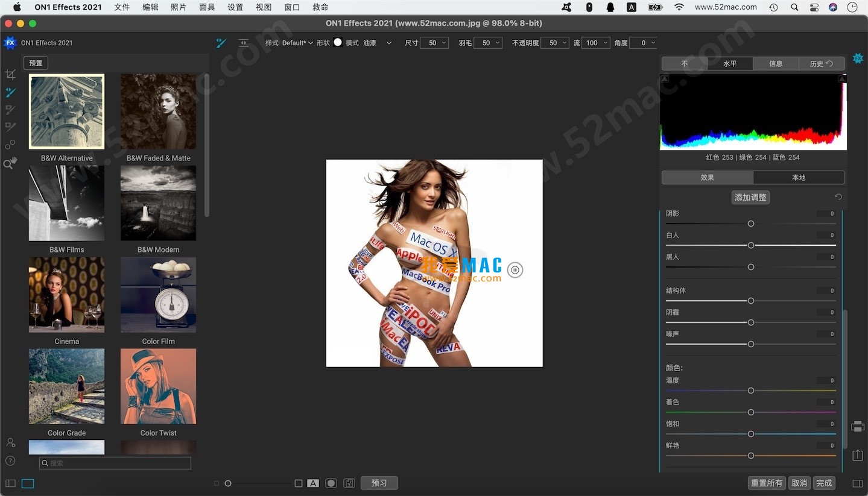Open the help question mark icon
This screenshot has width=868, height=496.
pyautogui.click(x=10, y=461)
